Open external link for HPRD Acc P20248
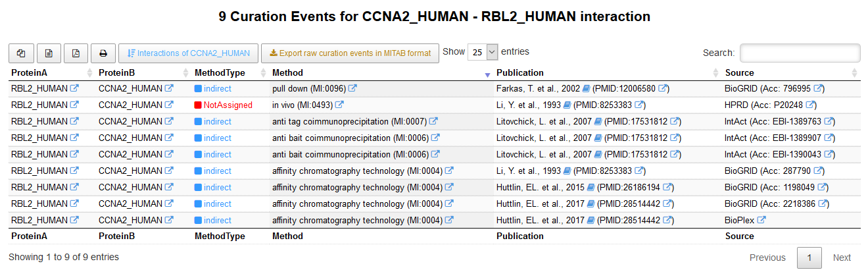868x274 pixels. [810, 105]
